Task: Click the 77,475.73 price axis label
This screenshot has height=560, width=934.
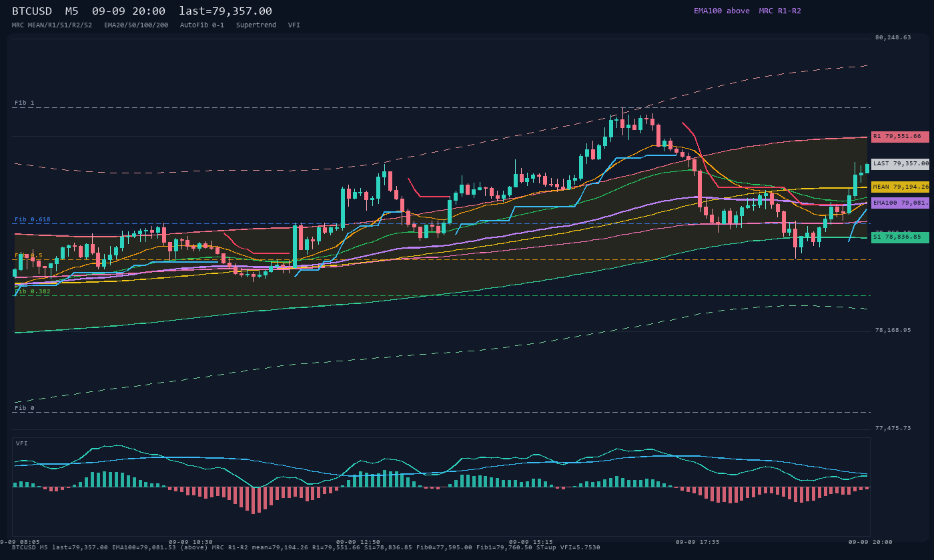Action: click(893, 428)
